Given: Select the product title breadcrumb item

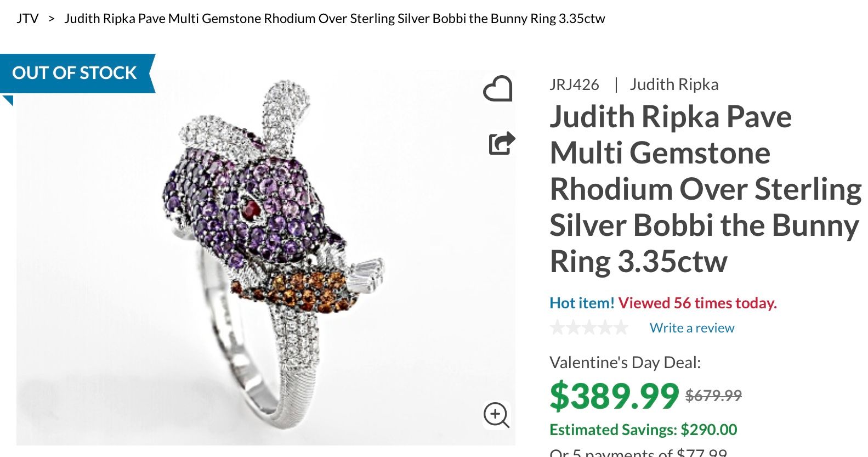Looking at the screenshot, I should pos(334,19).
